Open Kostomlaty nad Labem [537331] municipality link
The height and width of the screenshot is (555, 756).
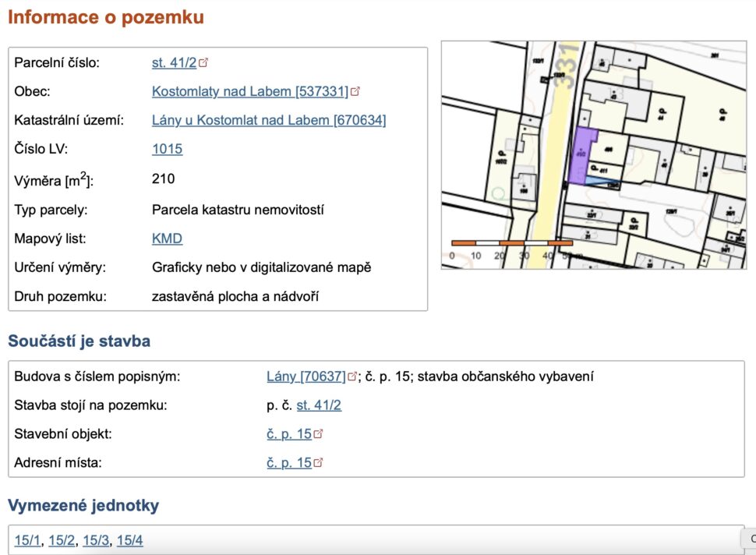[x=249, y=91]
